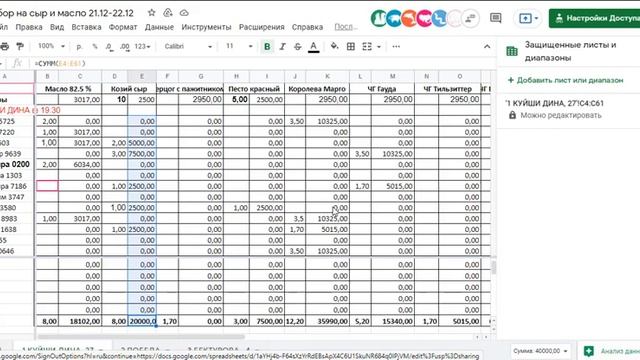Open the last edit 'Посл...' link
This screenshot has height=360, width=640.
coord(346,27)
